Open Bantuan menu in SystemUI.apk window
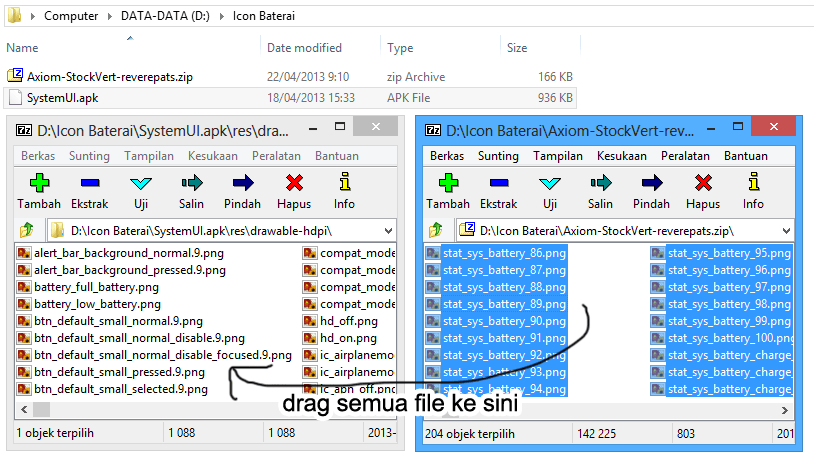 point(337,156)
